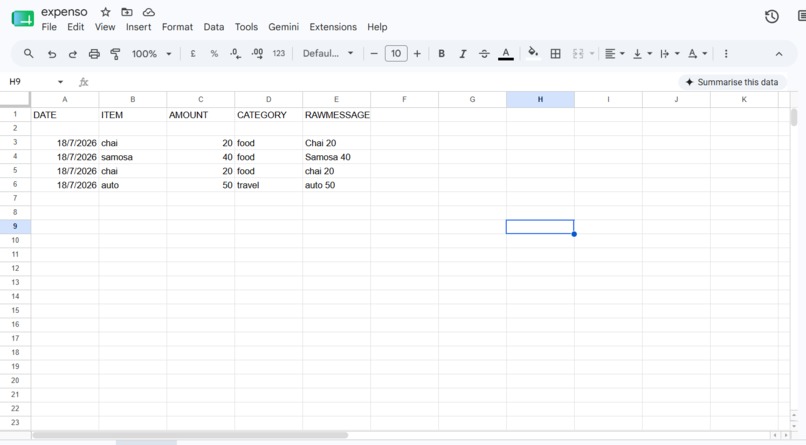This screenshot has height=445, width=806.
Task: Open the text colour picker
Action: click(506, 53)
